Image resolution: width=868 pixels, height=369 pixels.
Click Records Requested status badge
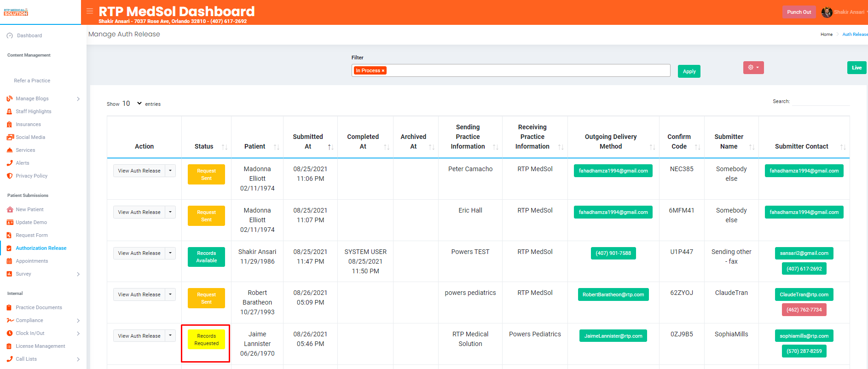pyautogui.click(x=206, y=340)
